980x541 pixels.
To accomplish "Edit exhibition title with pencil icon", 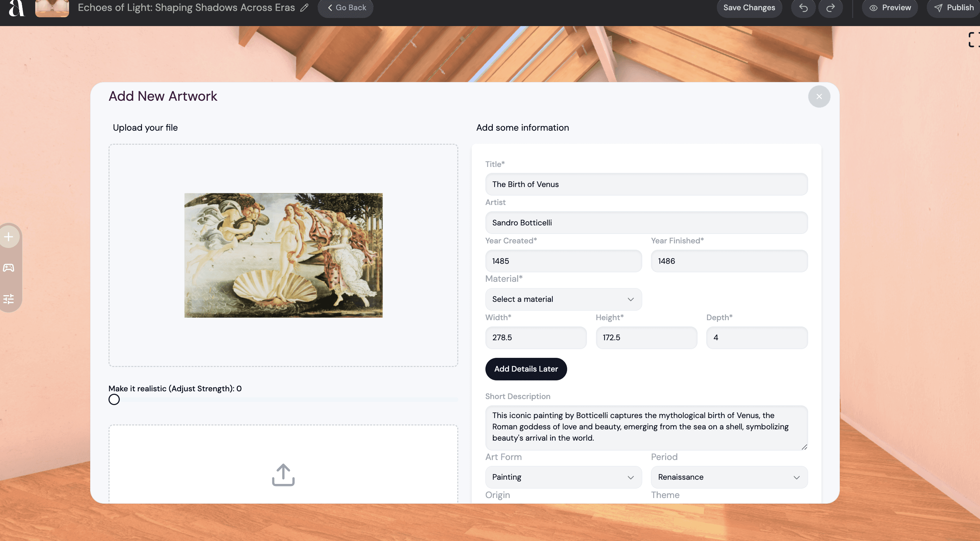I will pyautogui.click(x=304, y=8).
